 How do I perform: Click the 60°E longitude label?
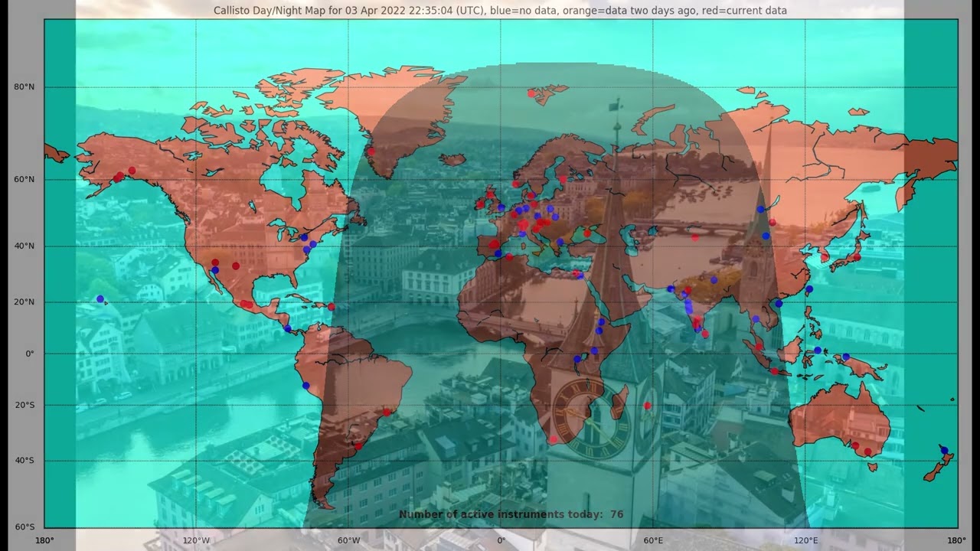point(653,540)
